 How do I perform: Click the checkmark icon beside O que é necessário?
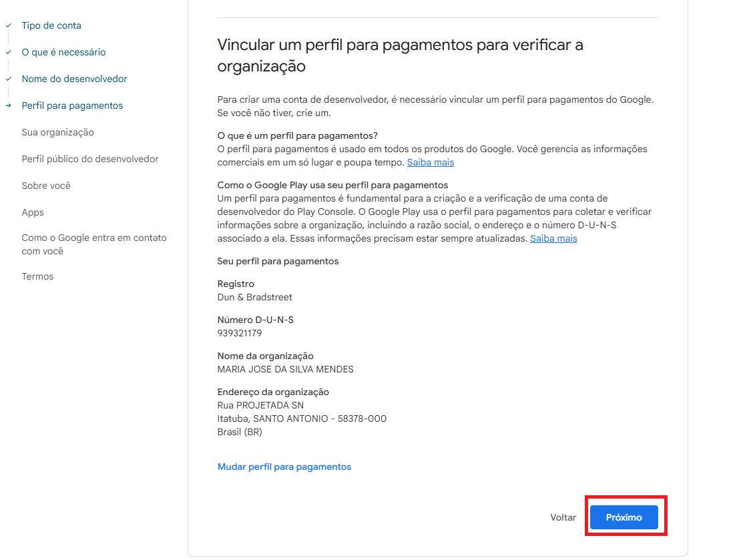(8, 52)
